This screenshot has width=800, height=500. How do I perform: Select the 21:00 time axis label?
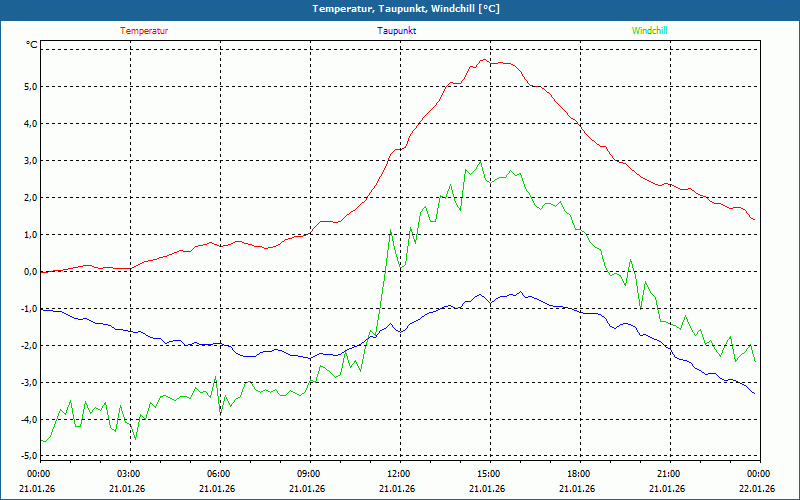point(668,474)
